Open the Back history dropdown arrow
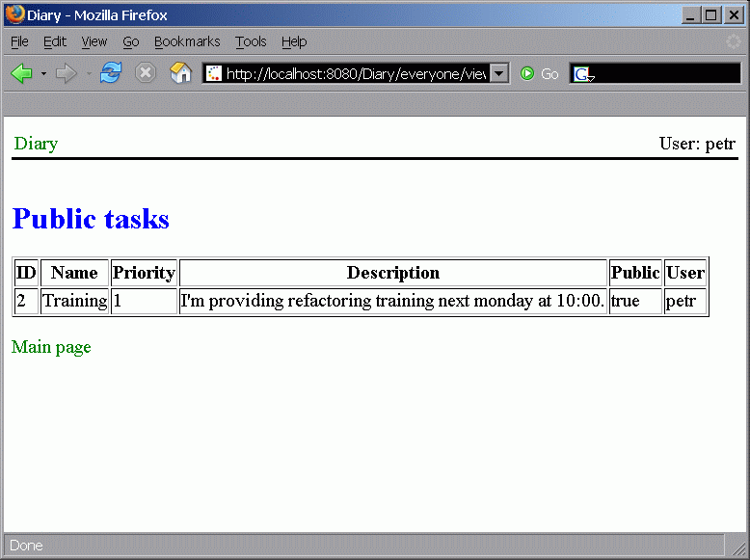 (43, 74)
